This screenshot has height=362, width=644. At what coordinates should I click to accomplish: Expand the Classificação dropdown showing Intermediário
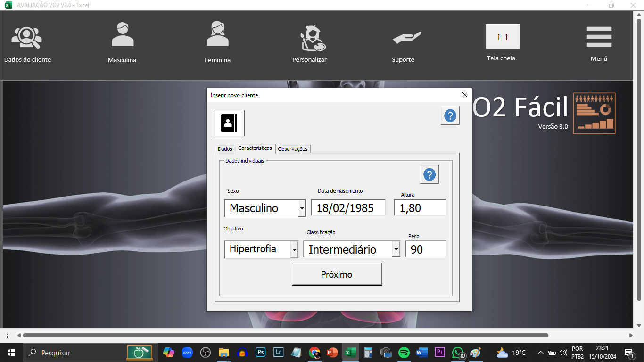[x=396, y=249]
